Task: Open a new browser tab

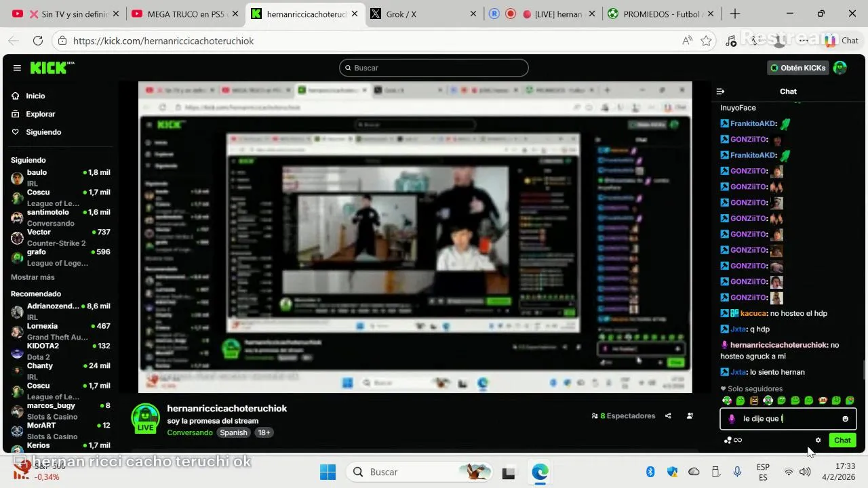Action: click(735, 14)
